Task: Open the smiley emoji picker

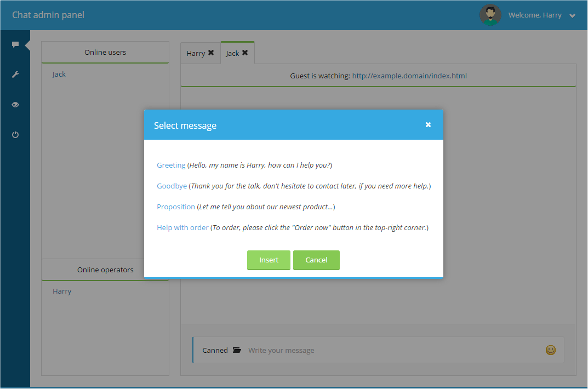Action: click(x=551, y=350)
